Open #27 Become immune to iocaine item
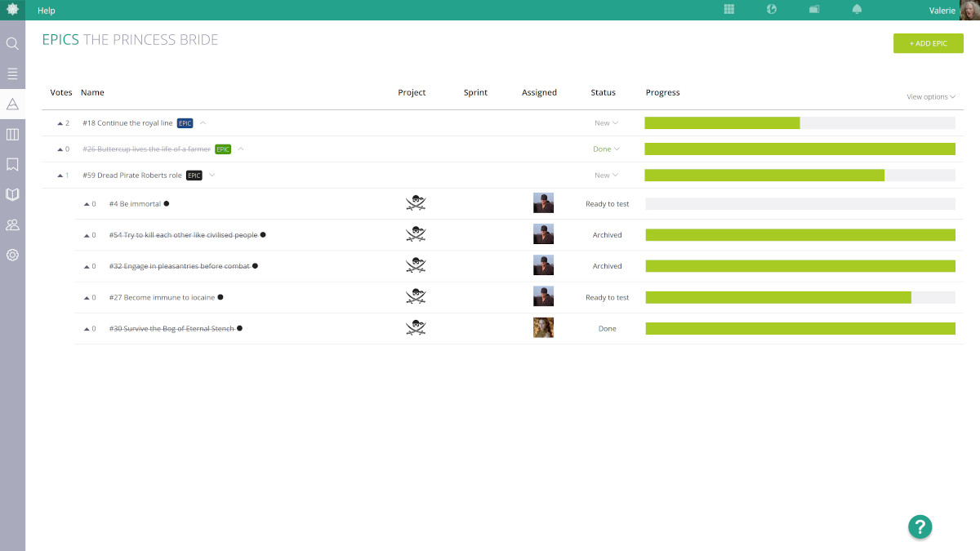980x551 pixels. click(162, 297)
